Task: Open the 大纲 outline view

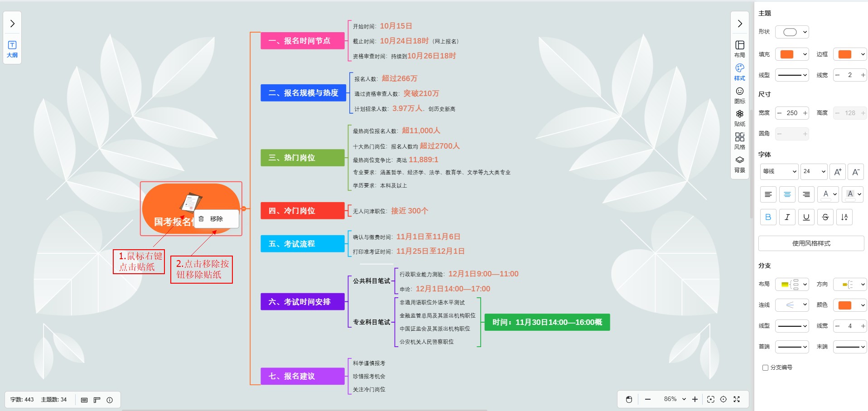Action: pos(12,48)
